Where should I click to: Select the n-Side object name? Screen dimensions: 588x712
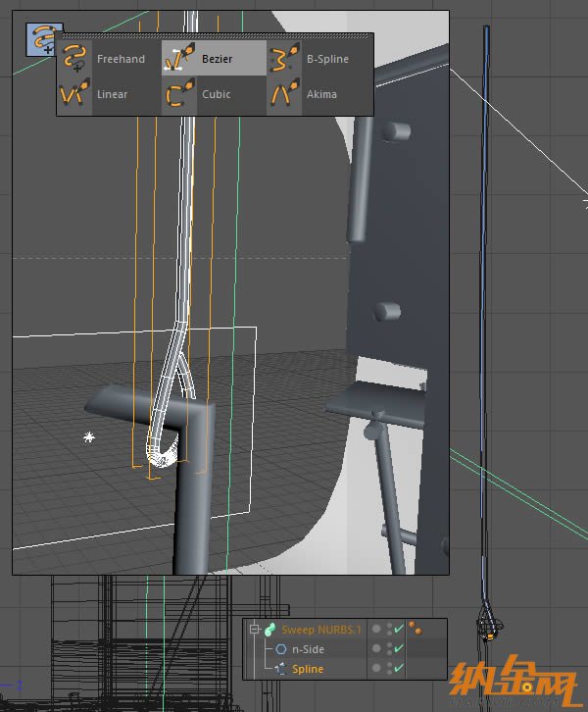[309, 649]
